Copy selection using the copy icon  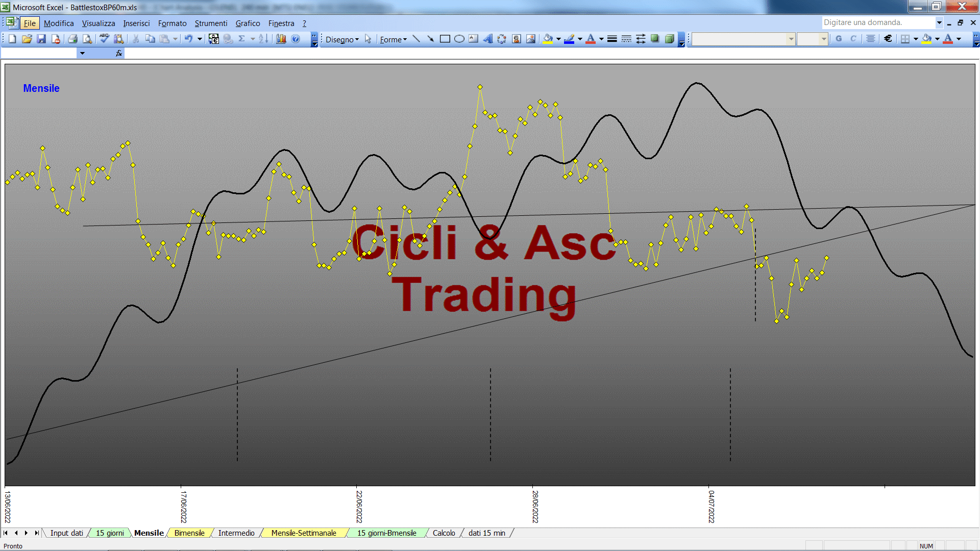coord(150,39)
